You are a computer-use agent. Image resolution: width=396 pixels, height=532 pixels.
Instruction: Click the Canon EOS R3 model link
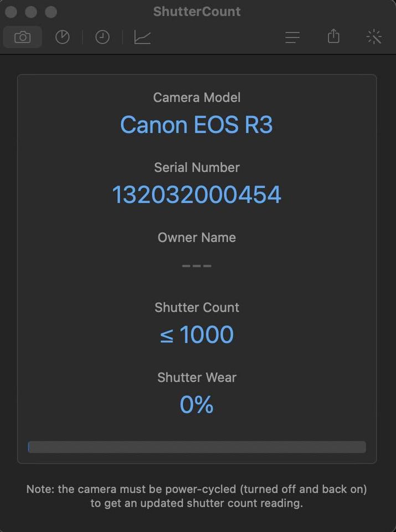pyautogui.click(x=197, y=125)
